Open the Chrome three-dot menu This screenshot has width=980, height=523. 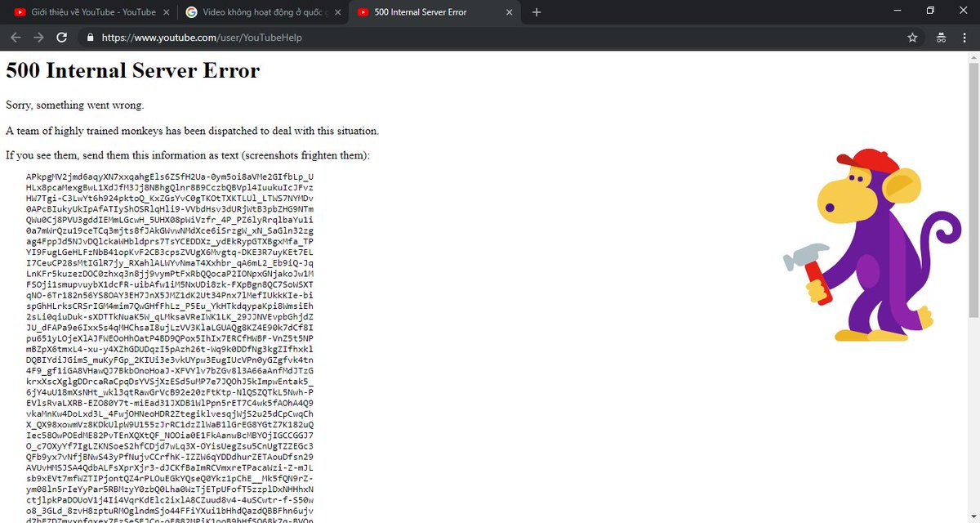coord(965,38)
